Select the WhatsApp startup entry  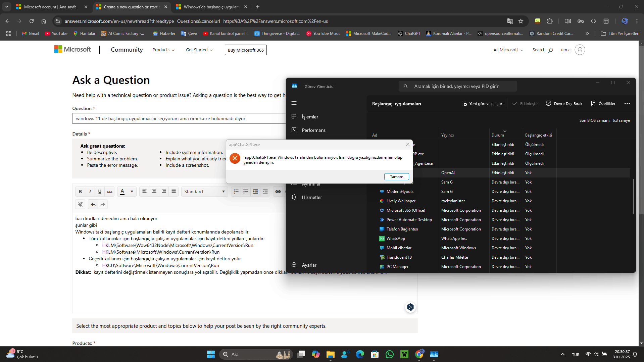(498, 239)
